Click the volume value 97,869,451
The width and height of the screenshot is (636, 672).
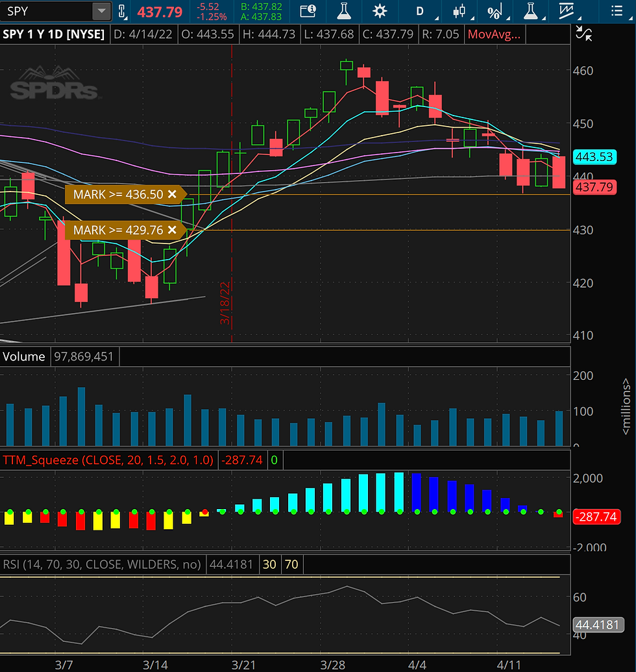pos(84,356)
